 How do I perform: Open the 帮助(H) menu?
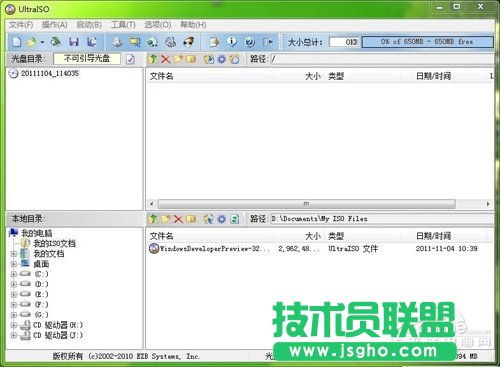193,25
